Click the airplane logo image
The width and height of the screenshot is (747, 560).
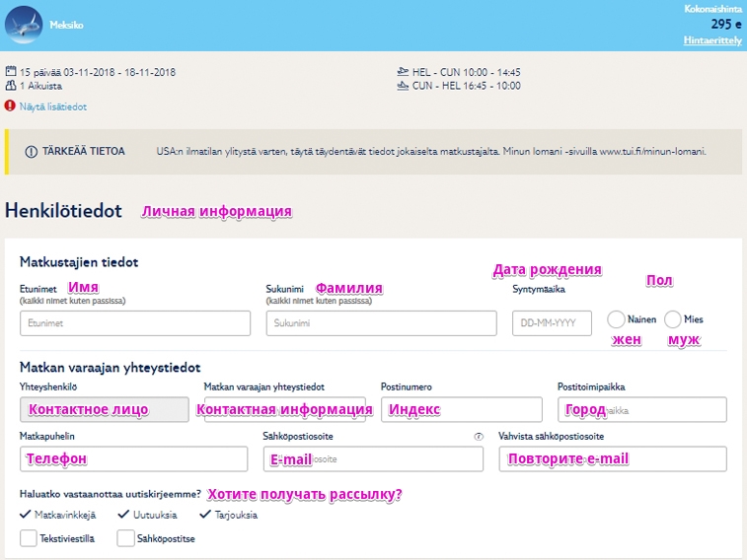coord(24,25)
